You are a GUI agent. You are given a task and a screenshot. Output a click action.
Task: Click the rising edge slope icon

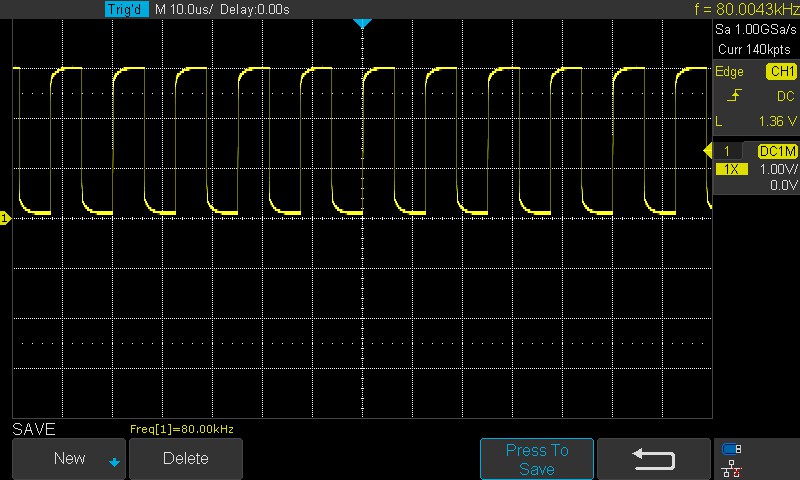click(734, 96)
